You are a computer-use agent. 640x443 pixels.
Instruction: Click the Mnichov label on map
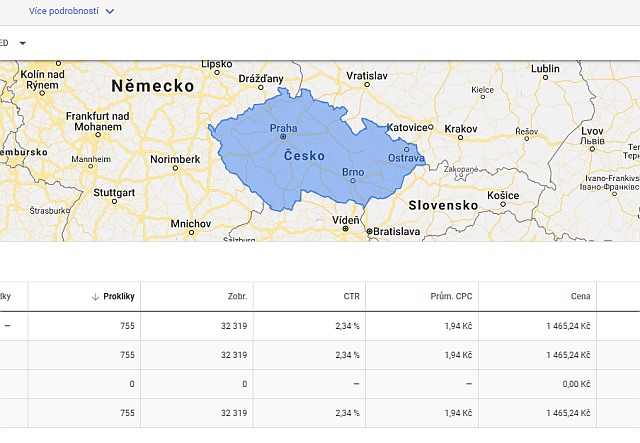(x=191, y=224)
